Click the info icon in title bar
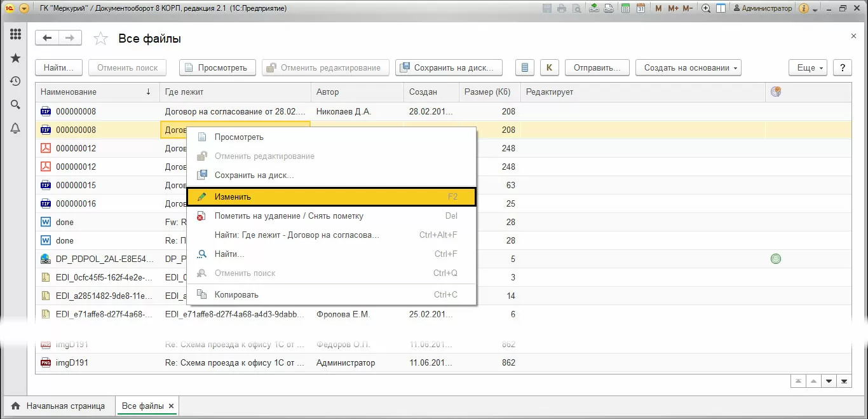Image resolution: width=868 pixels, height=419 pixels. coord(803,8)
